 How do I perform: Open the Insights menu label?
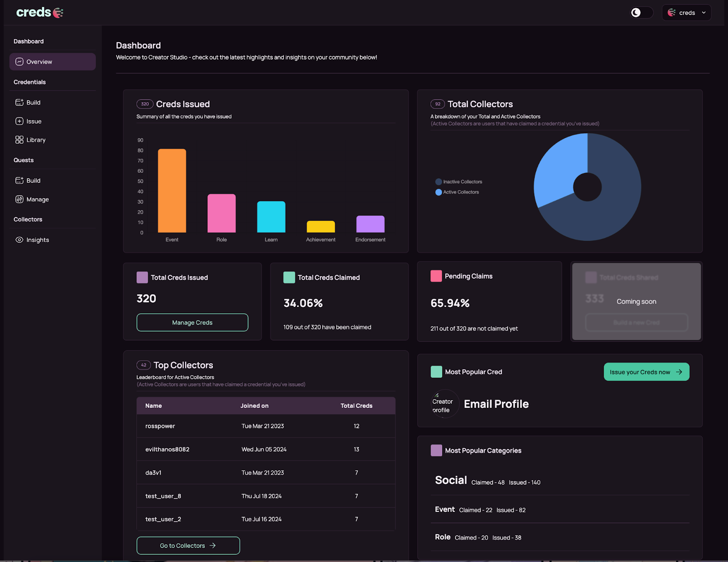pos(38,240)
